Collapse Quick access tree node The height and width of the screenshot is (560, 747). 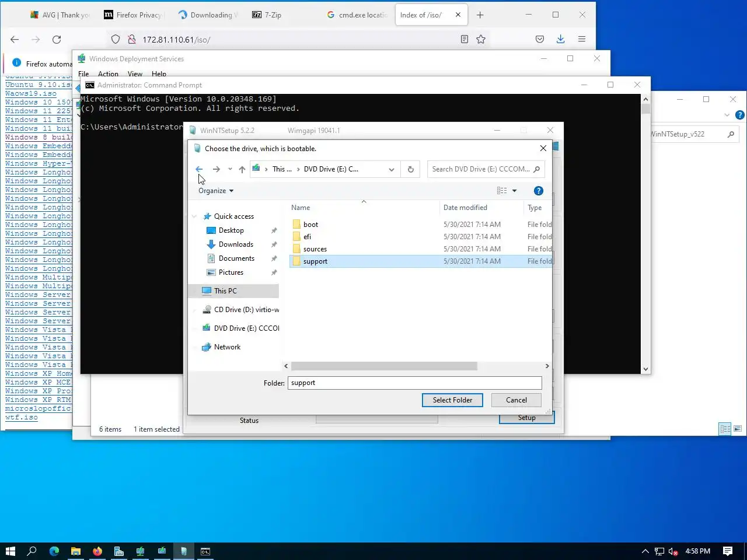(x=194, y=216)
